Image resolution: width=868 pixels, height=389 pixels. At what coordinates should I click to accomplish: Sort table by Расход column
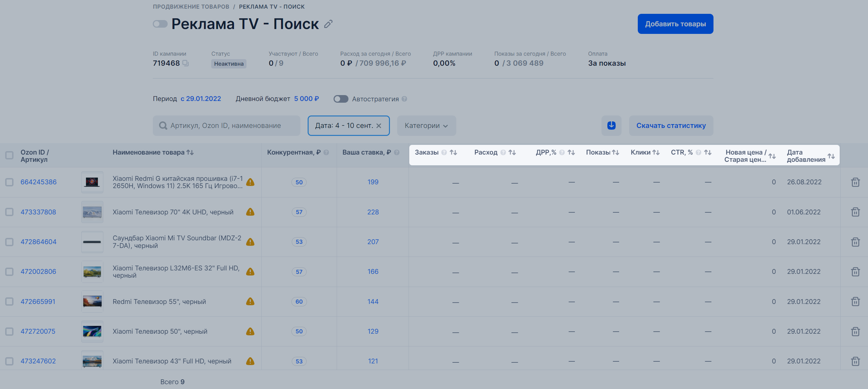pos(512,152)
